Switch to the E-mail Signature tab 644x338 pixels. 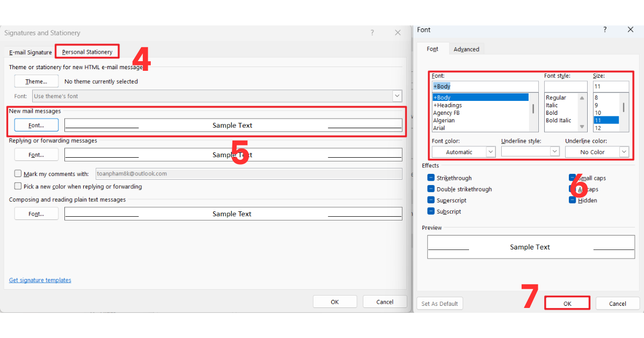pos(31,53)
